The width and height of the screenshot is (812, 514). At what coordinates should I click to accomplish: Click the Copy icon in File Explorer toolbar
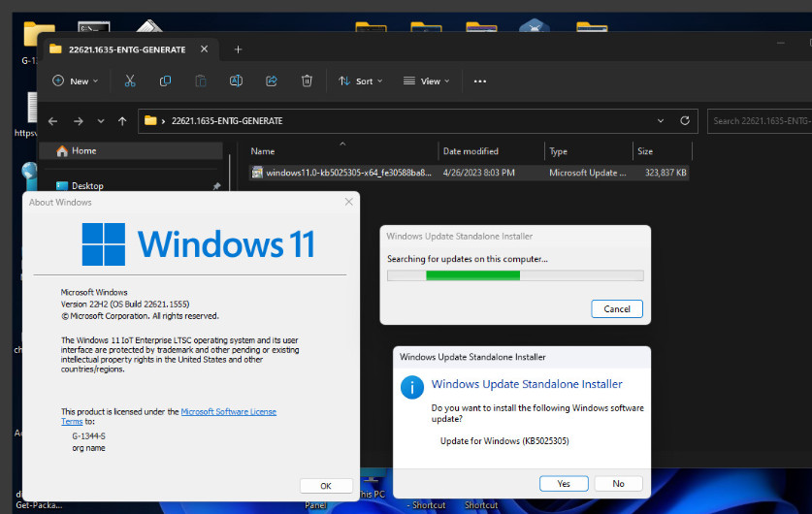[165, 80]
